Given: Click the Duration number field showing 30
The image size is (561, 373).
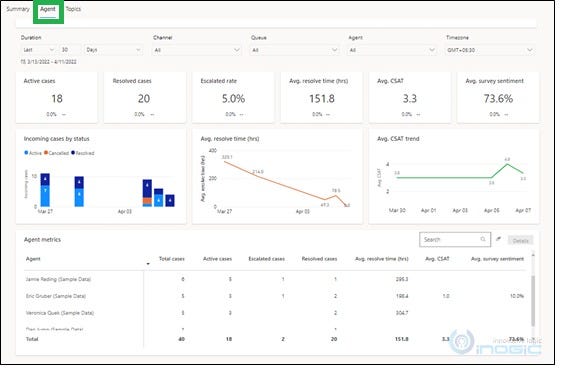Looking at the screenshot, I should point(70,50).
